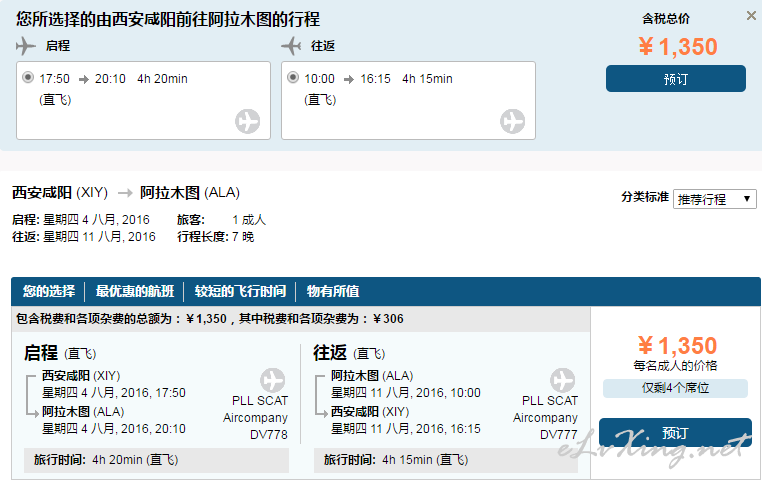Screen dimensions: 762x481
Task: Switch to the 您的选择 tab
Action: 49,291
